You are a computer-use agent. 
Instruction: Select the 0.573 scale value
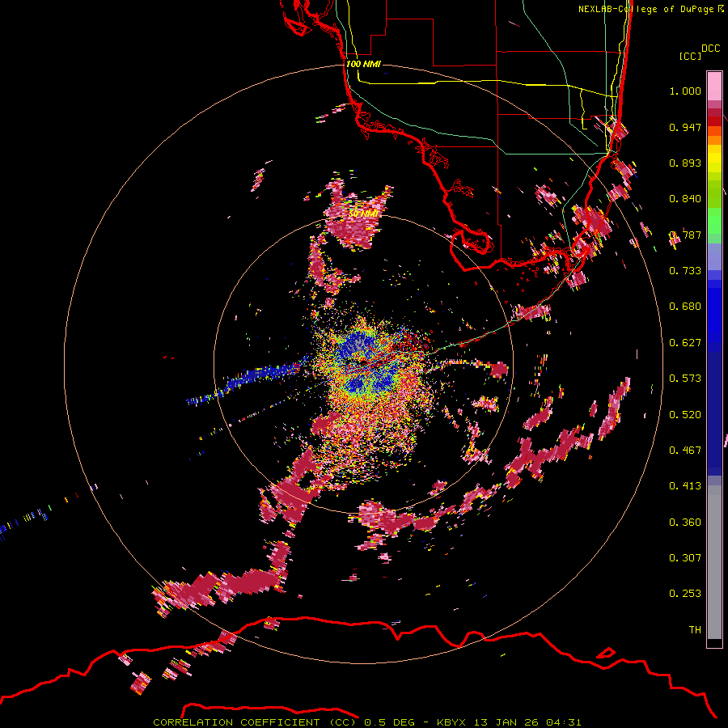(x=685, y=379)
